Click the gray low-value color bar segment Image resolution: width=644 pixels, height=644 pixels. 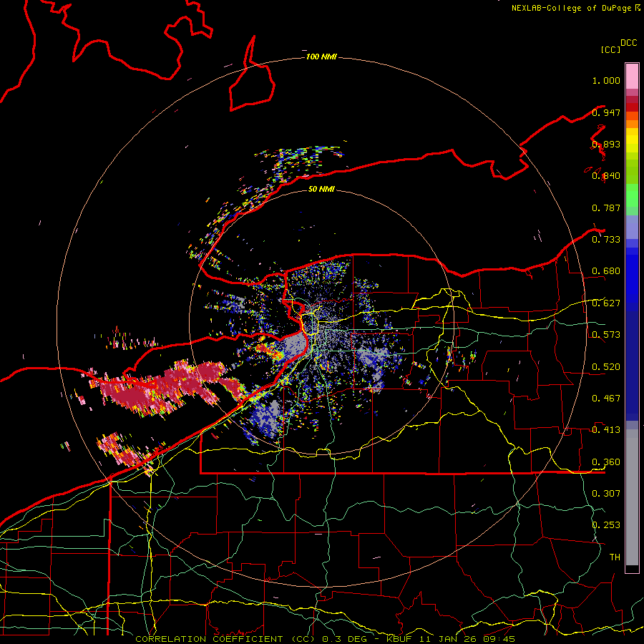pyautogui.click(x=632, y=497)
